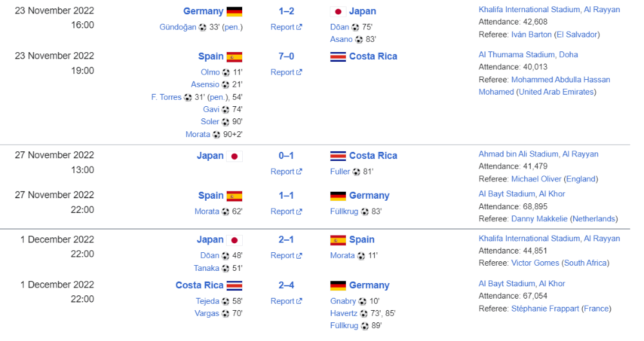
Task: Click the Costa Rica flag in the 2–4 Germany match
Action: [234, 286]
